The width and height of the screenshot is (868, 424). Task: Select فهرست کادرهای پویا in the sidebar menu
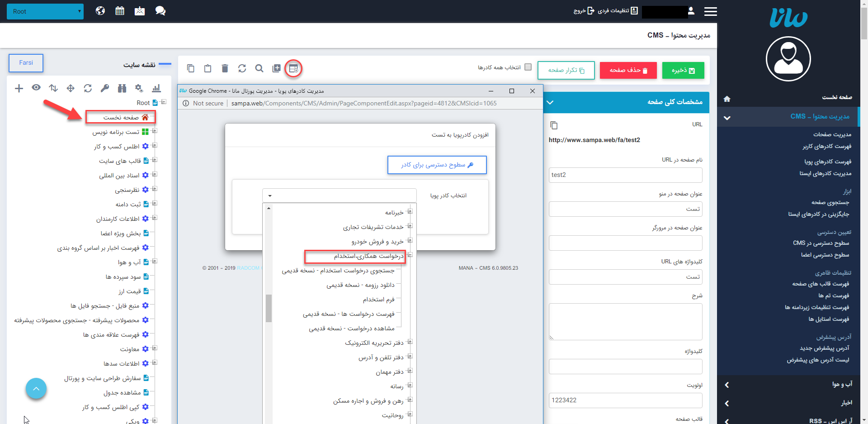[826, 161]
